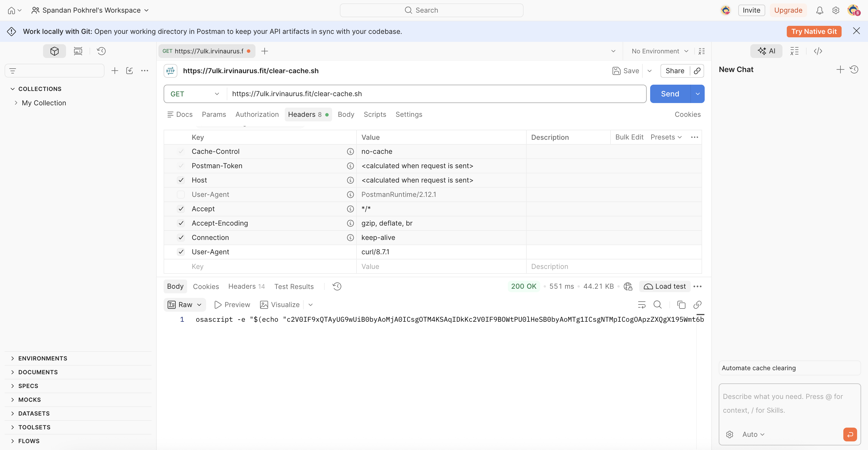Open the sidebar three-dots options menu
This screenshot has height=450, width=868.
(x=145, y=71)
